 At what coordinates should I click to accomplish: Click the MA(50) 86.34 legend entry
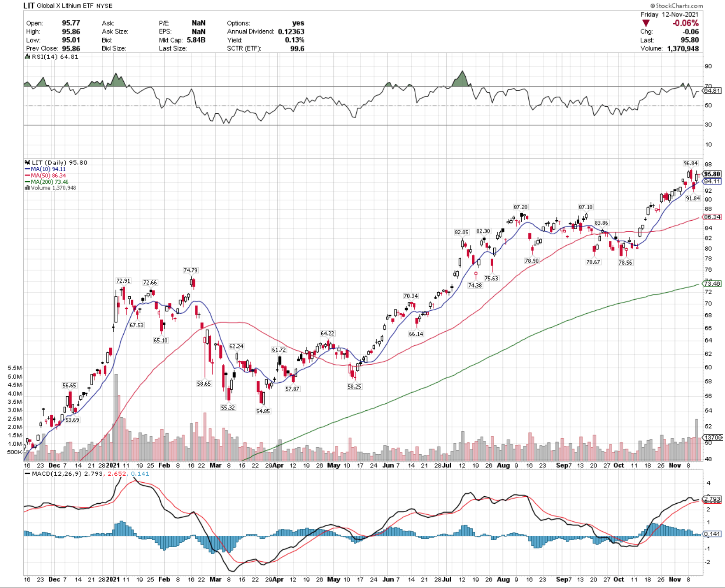click(x=46, y=176)
